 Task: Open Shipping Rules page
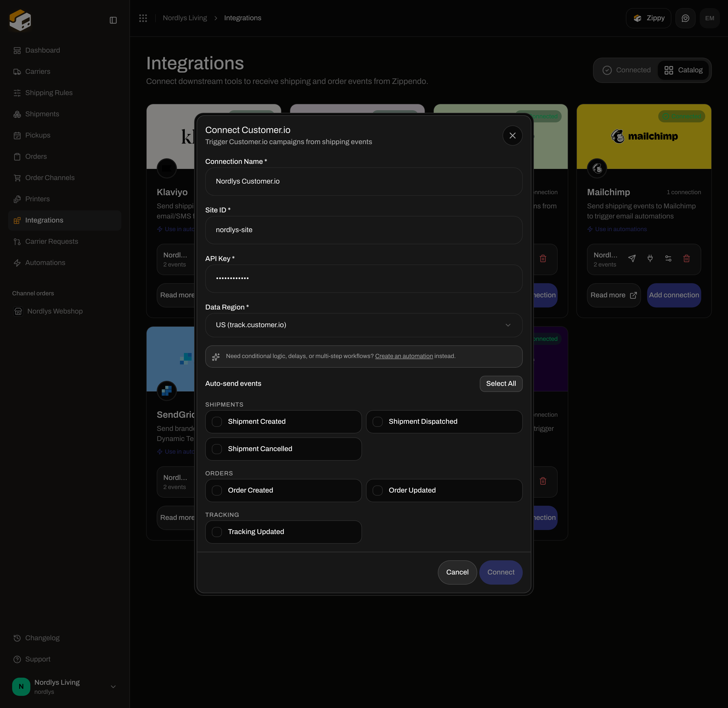click(65, 93)
